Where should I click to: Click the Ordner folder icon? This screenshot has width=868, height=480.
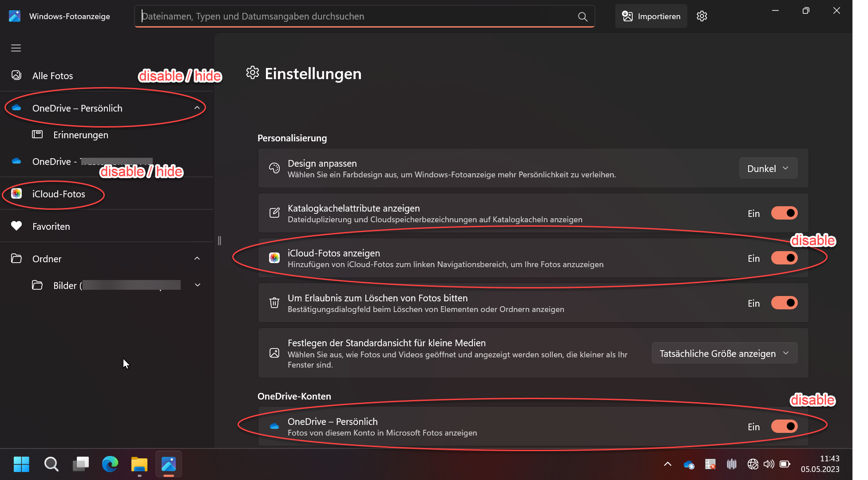(16, 258)
